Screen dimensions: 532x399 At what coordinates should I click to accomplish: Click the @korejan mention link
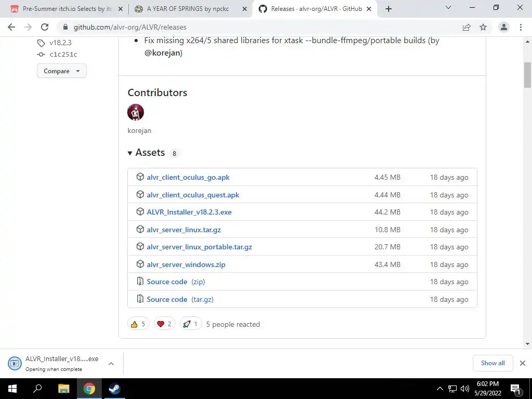pyautogui.click(x=163, y=53)
